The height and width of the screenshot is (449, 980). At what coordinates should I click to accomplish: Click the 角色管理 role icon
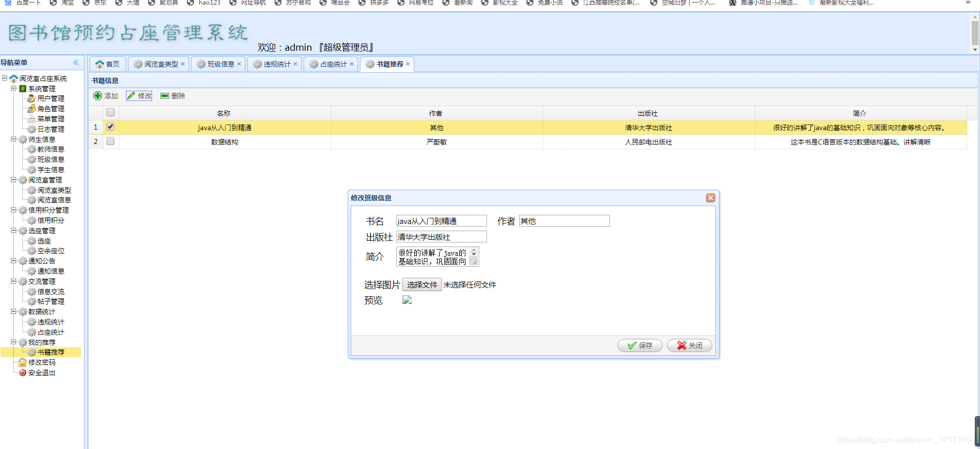point(32,109)
